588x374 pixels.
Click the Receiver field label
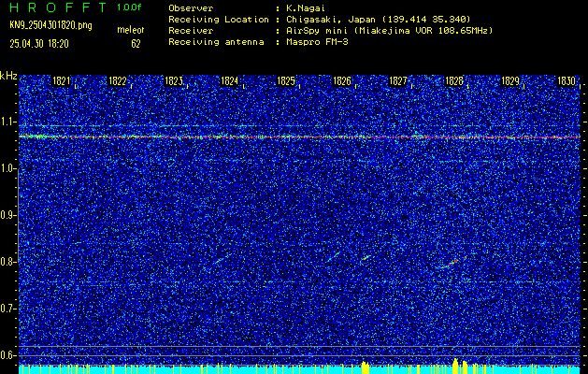(191, 31)
